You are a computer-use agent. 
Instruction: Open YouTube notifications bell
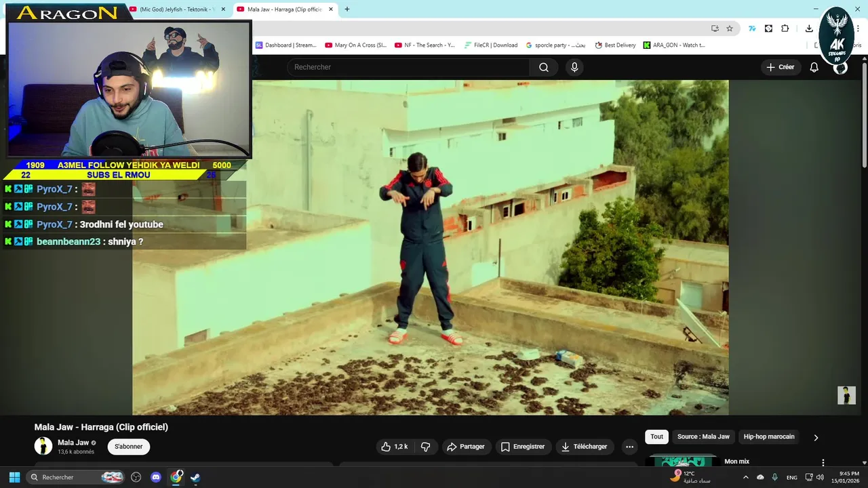coord(814,67)
